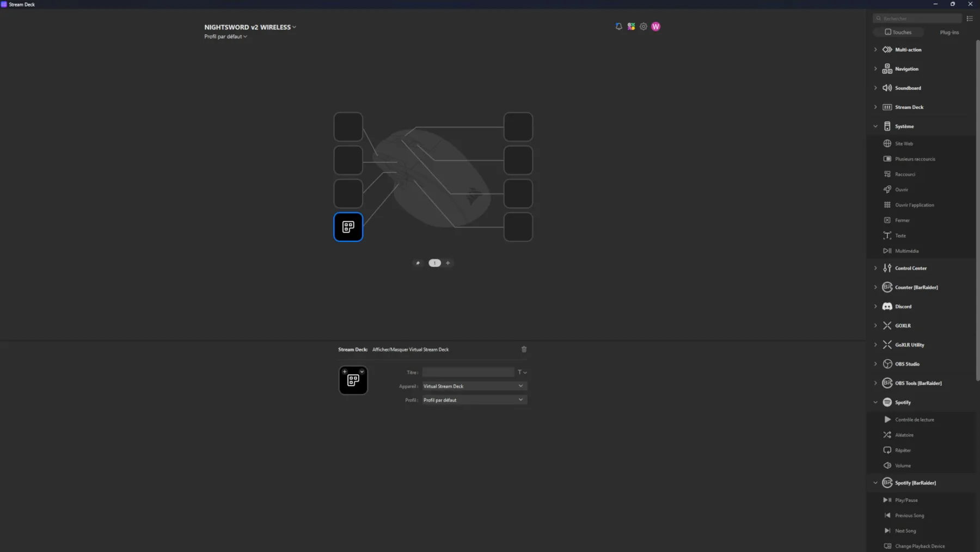
Task: Open the user profile W avatar
Action: 656,26
